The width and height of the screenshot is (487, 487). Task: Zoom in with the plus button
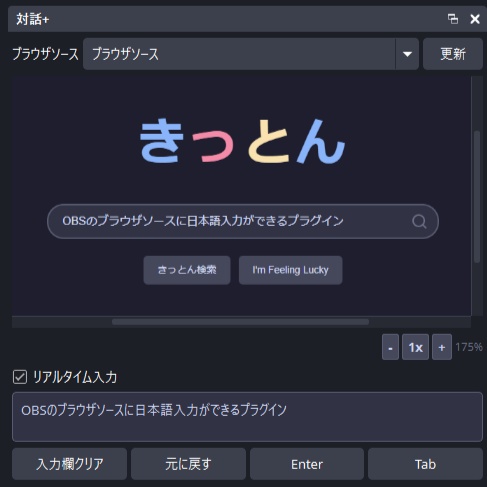pyautogui.click(x=442, y=347)
